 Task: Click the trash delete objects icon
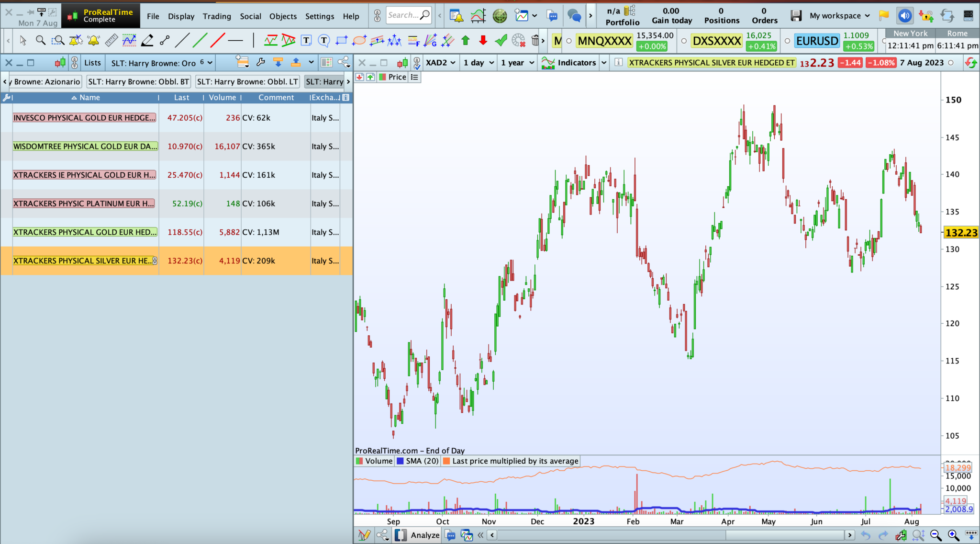click(535, 41)
